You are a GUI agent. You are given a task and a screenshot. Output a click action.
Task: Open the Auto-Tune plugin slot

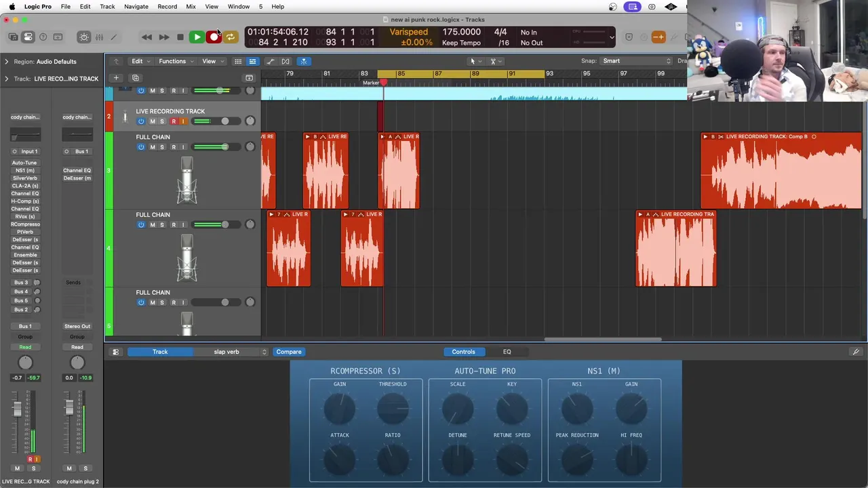click(x=24, y=163)
